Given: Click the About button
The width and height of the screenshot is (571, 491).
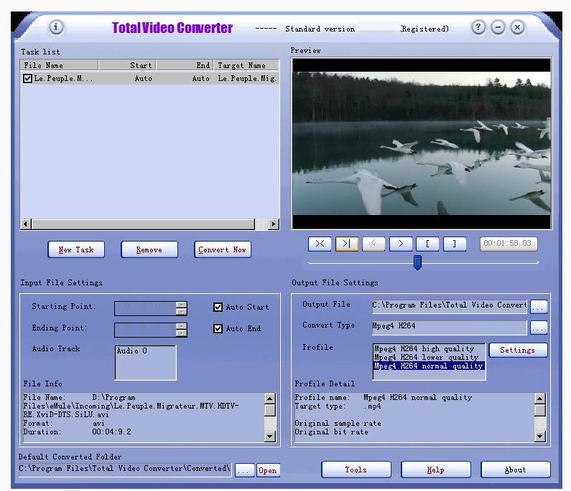Looking at the screenshot, I should point(515,470).
